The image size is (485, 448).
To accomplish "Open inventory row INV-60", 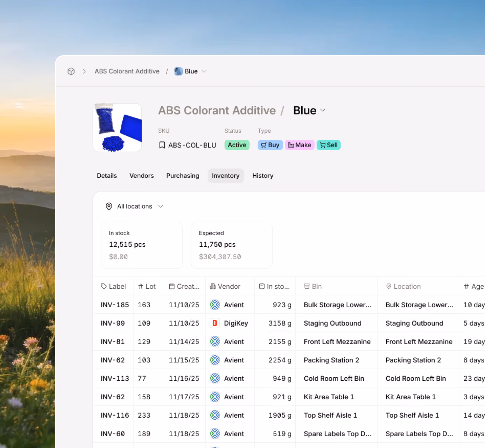I will click(289, 434).
